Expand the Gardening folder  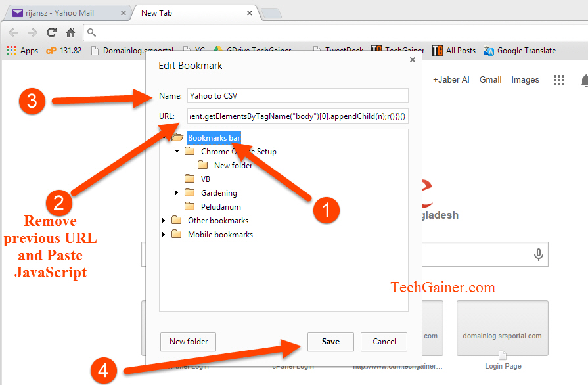tap(175, 192)
